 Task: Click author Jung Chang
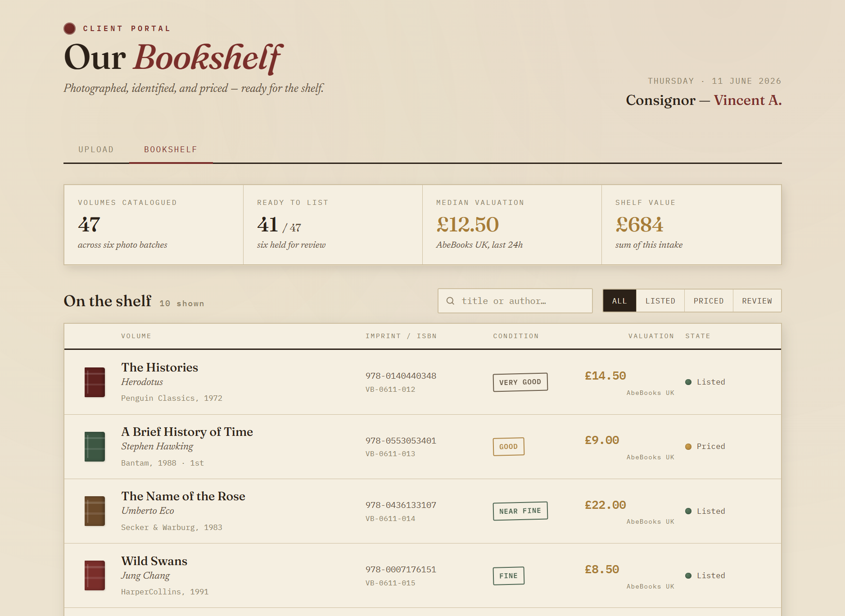(145, 575)
